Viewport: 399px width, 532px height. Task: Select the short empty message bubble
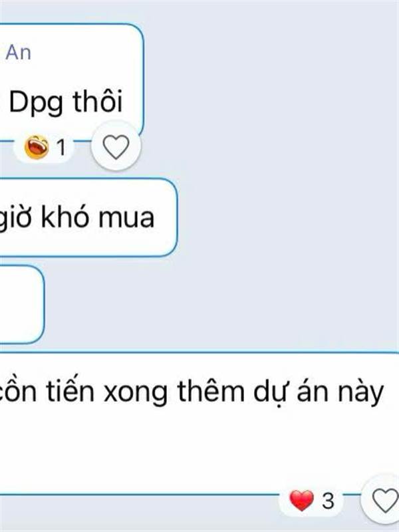point(22,305)
